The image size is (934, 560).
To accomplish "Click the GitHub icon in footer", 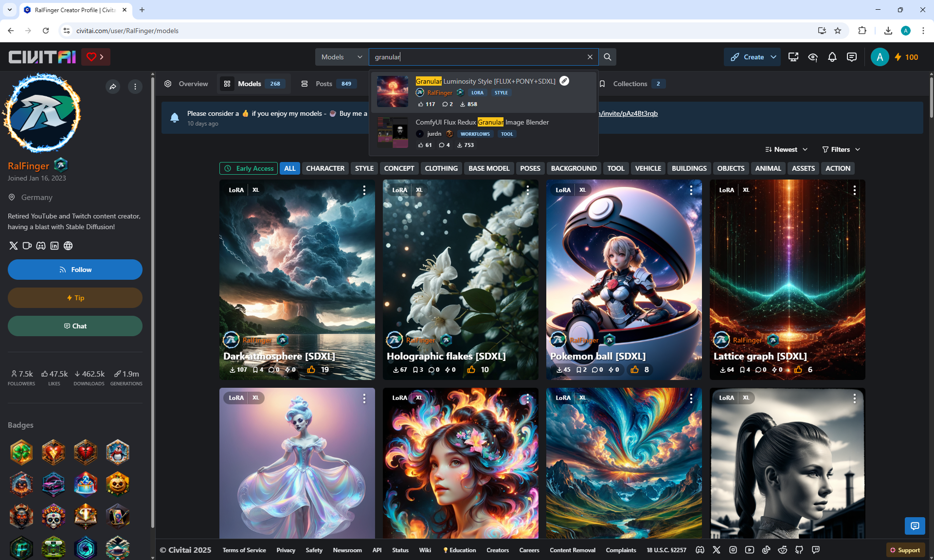I will 799,550.
